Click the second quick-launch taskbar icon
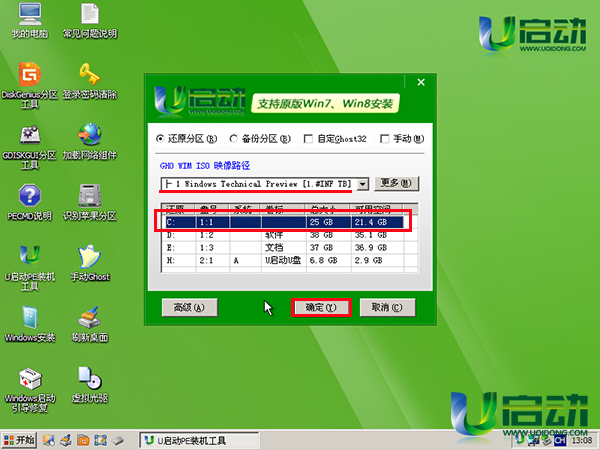This screenshot has height=450, width=600. (x=66, y=440)
